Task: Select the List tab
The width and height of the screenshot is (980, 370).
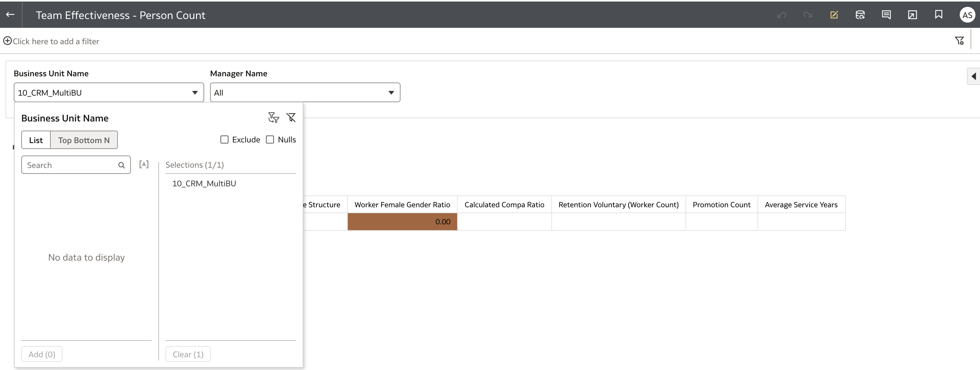Action: coord(36,140)
